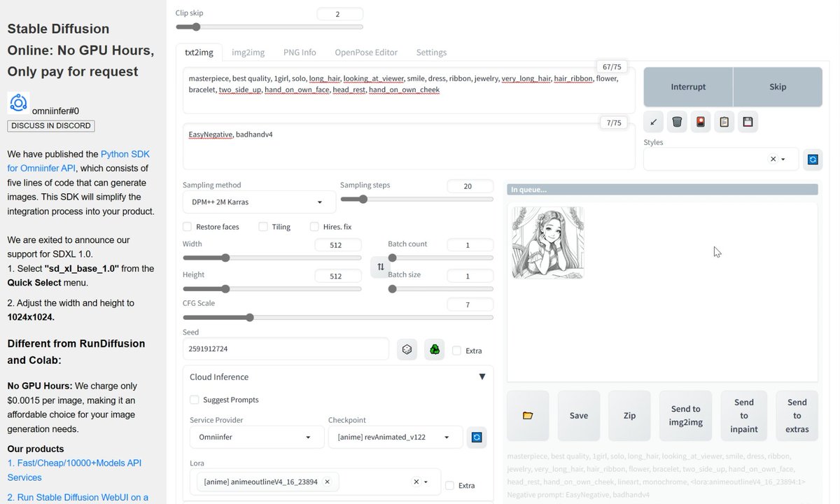Open the OpenPose Editor tab
This screenshot has height=504, width=840.
tap(366, 52)
